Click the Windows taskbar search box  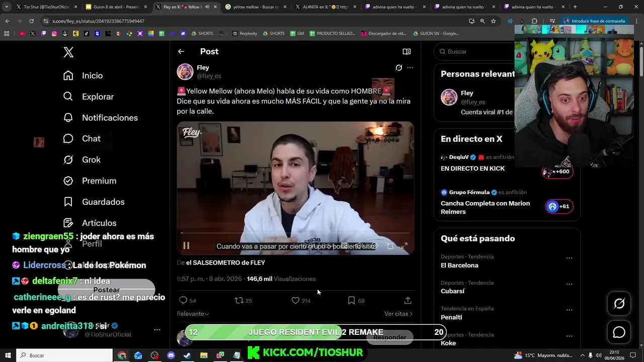[64, 355]
